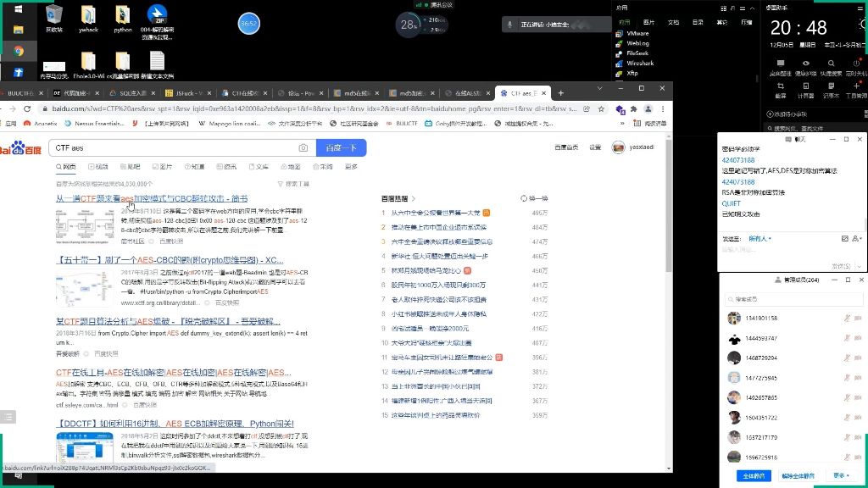The width and height of the screenshot is (868, 488).
Task: Reload the Baidu page in Chrome
Action: pyautogui.click(x=27, y=108)
